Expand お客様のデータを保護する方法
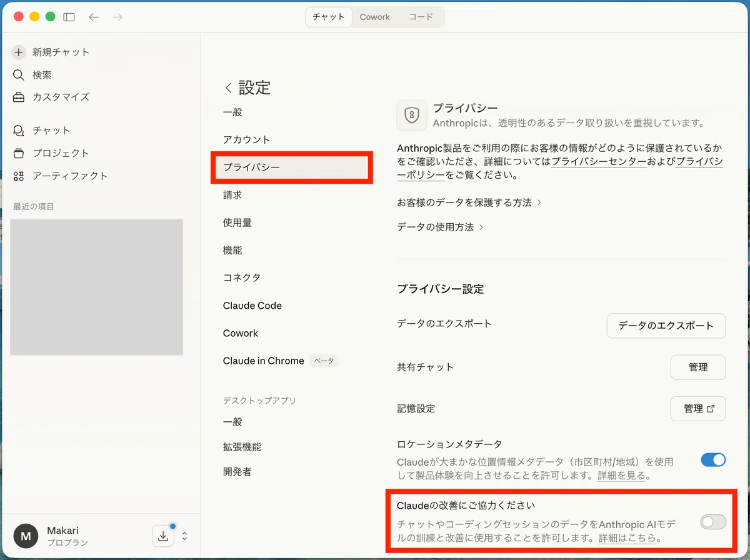 pyautogui.click(x=469, y=203)
